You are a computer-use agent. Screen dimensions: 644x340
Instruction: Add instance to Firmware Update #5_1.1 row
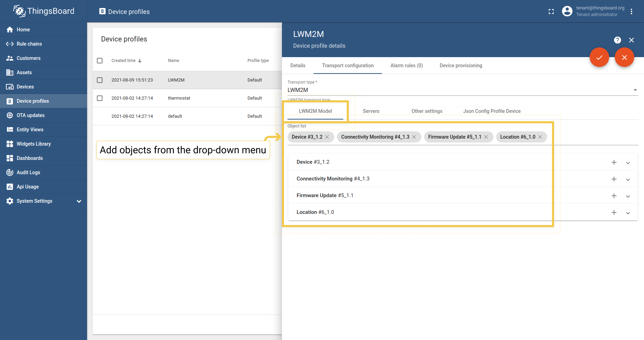click(614, 196)
